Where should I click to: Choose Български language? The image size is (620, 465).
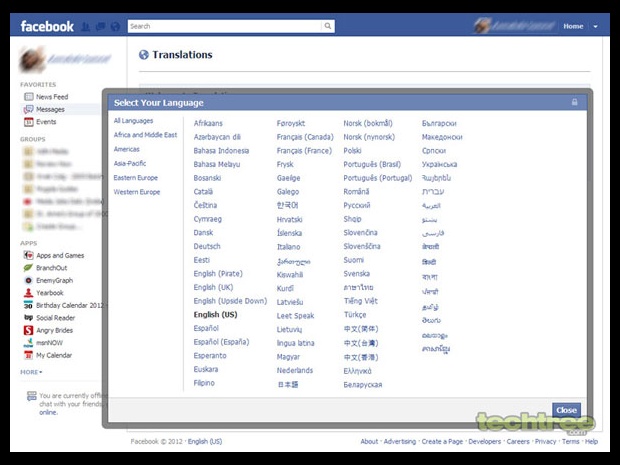tap(439, 123)
